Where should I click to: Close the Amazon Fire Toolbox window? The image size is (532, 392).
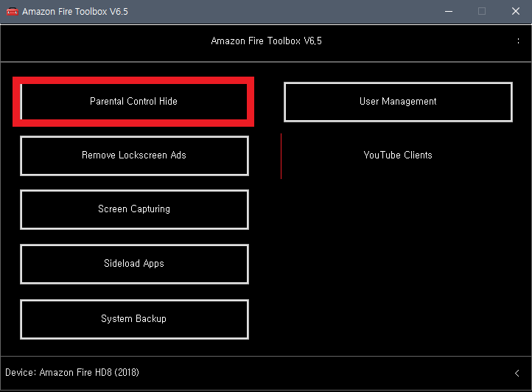[x=515, y=11]
